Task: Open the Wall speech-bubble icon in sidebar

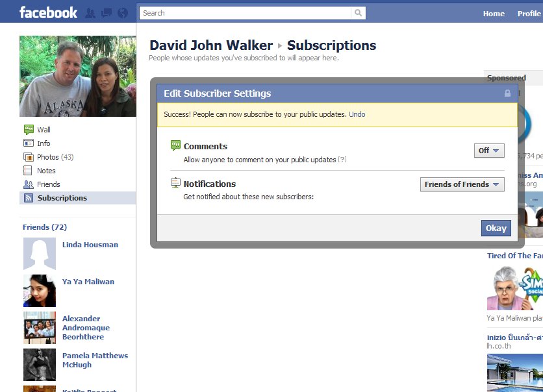Action: pos(29,129)
